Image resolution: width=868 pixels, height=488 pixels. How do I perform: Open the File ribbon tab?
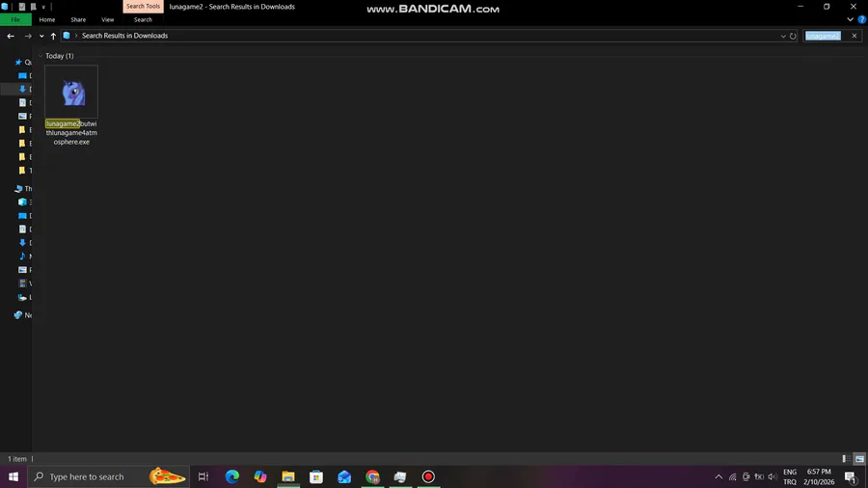[15, 20]
